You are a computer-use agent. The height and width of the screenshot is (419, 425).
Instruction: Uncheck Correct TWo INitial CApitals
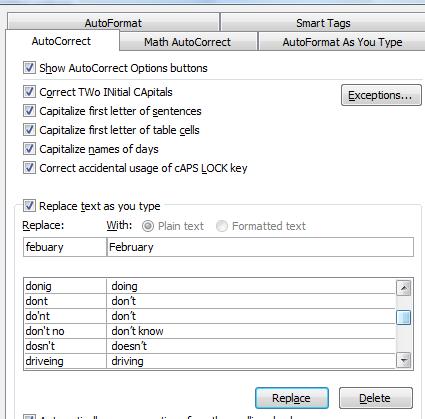[x=29, y=92]
